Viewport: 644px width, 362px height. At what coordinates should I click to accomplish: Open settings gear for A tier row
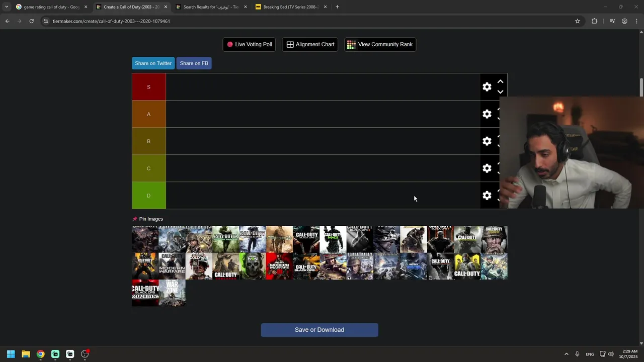[487, 114]
